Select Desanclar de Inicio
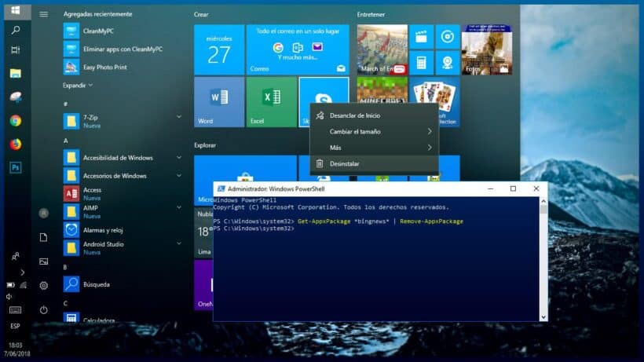This screenshot has width=644, height=362. (x=374, y=115)
